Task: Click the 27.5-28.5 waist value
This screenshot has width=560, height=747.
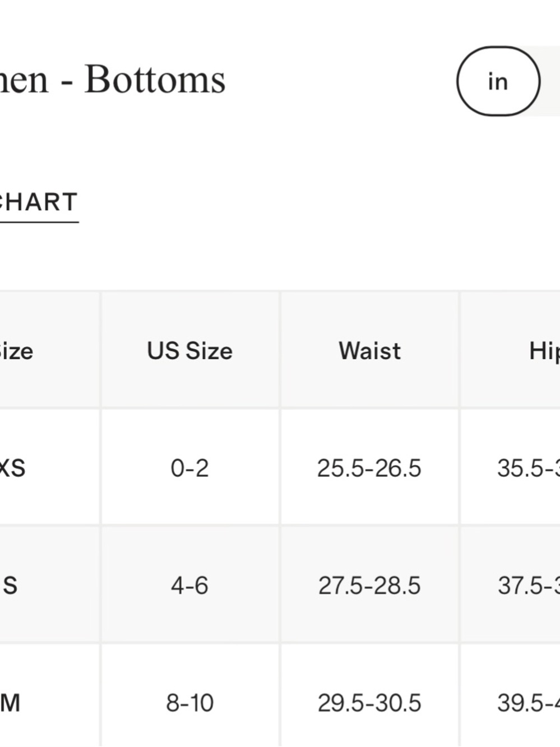Action: coord(369,586)
